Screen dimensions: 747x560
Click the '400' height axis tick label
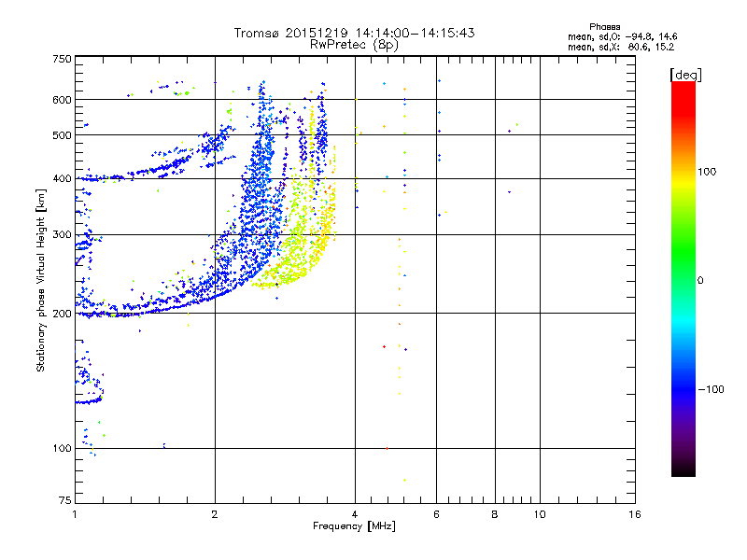(x=62, y=179)
